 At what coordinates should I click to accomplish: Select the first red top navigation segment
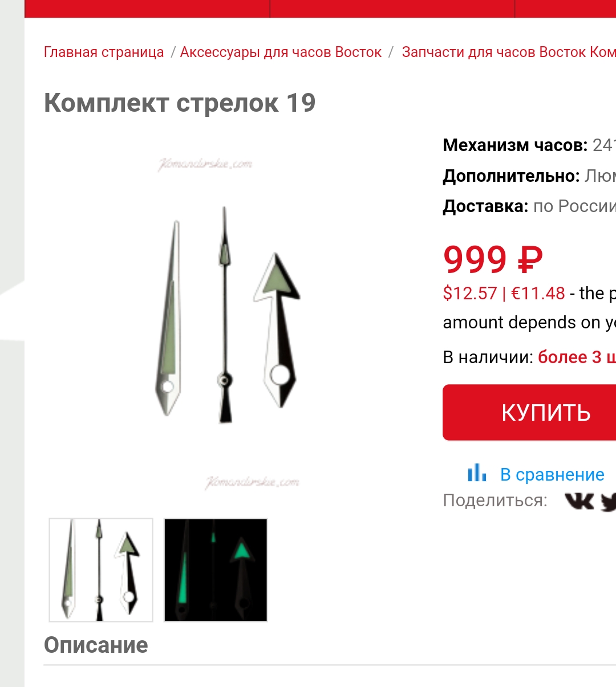click(x=147, y=9)
